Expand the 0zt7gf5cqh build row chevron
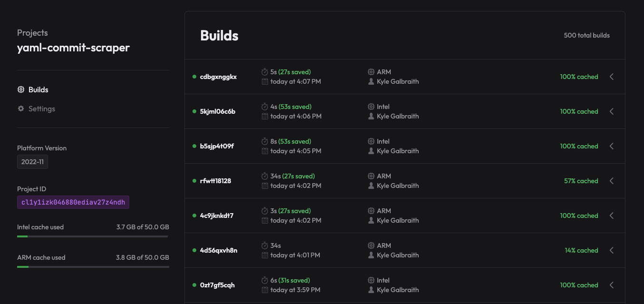 [612, 285]
